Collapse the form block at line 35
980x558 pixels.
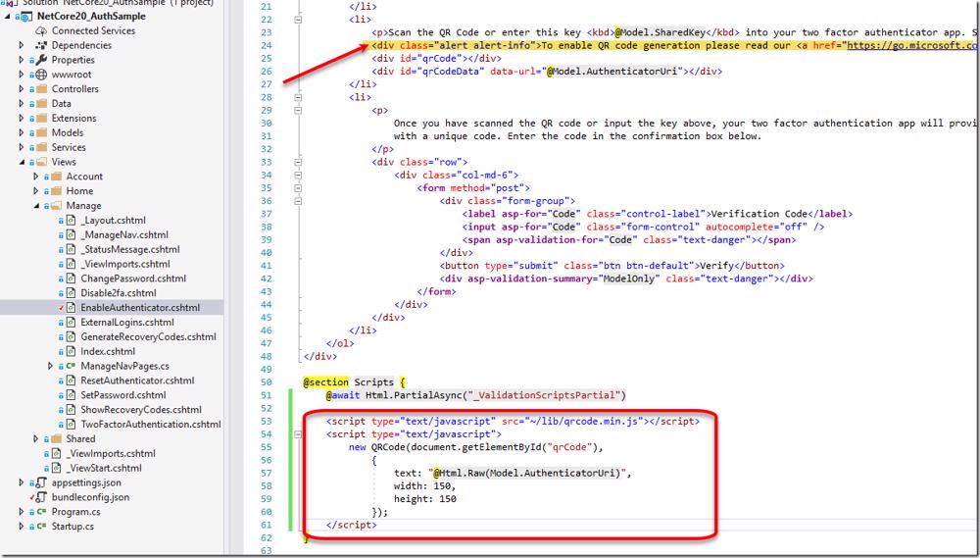[x=298, y=187]
